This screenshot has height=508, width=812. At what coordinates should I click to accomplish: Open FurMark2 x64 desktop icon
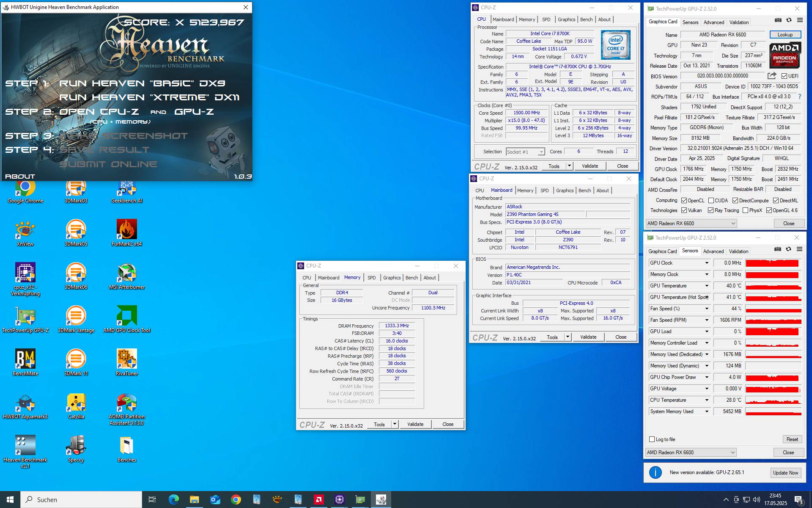click(127, 233)
